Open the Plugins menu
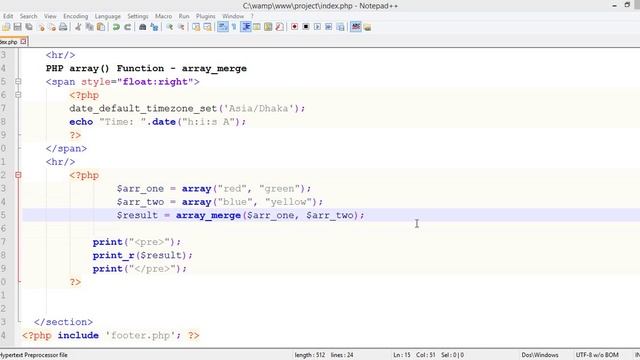 (206, 16)
